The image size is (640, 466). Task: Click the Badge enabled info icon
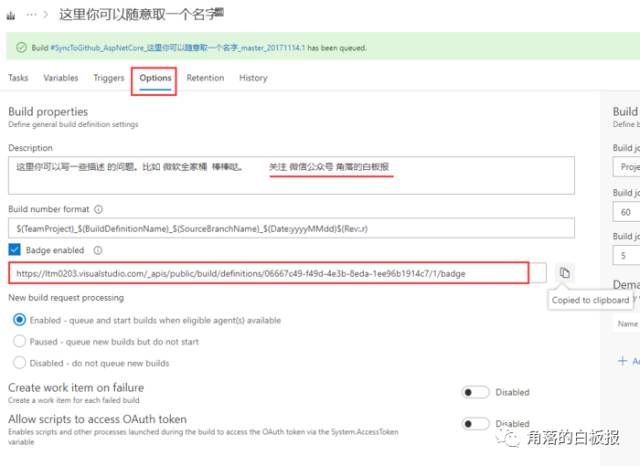coord(98,251)
